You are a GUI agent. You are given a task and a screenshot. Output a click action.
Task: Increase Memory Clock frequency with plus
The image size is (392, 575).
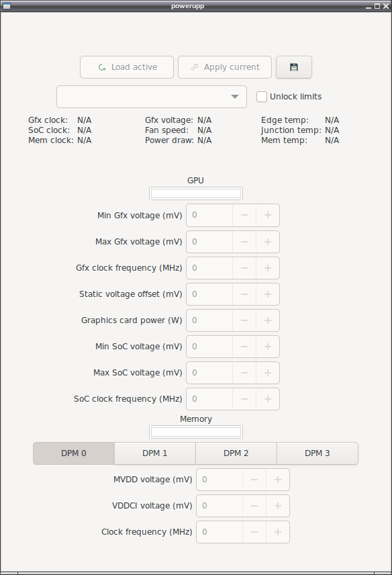pos(278,532)
